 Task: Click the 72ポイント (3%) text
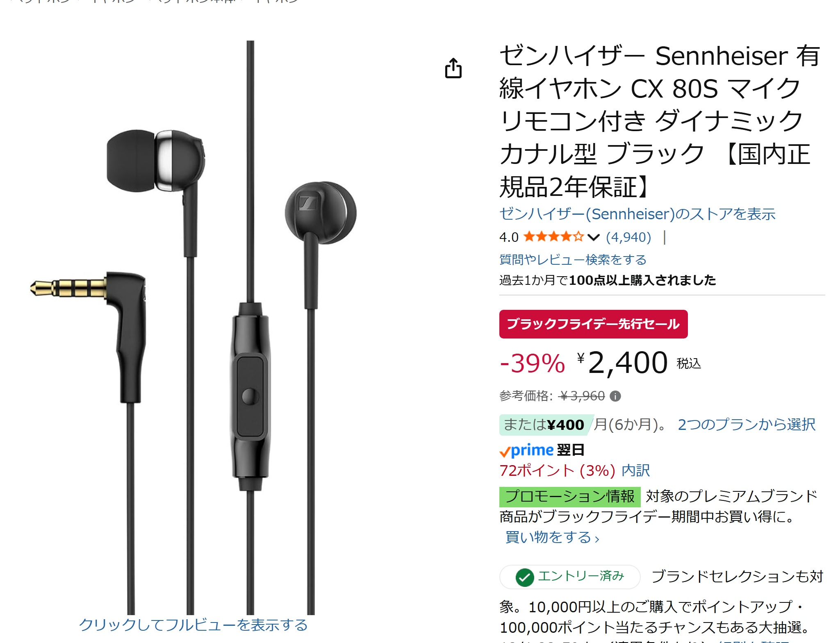(557, 470)
